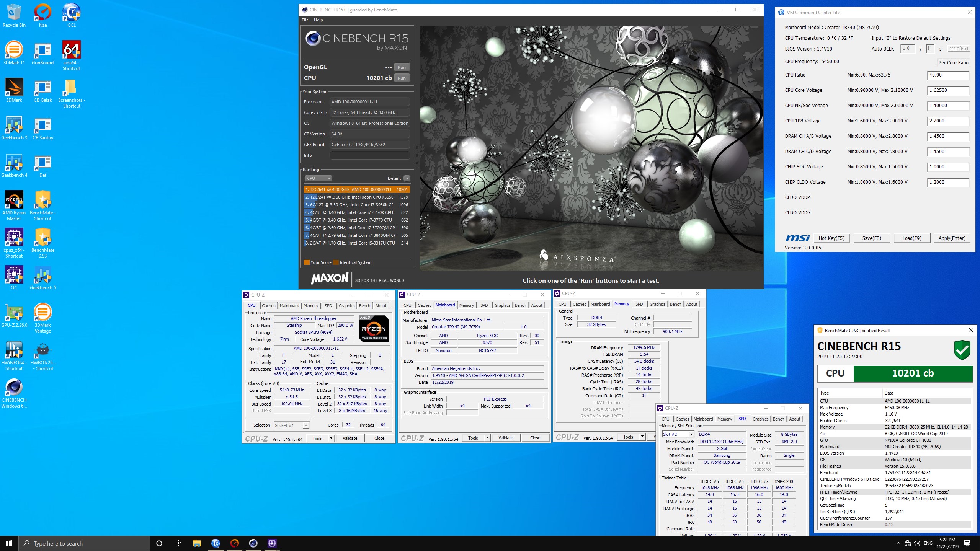Click Per Core Ratio button
The height and width of the screenshot is (551, 980).
tap(953, 62)
